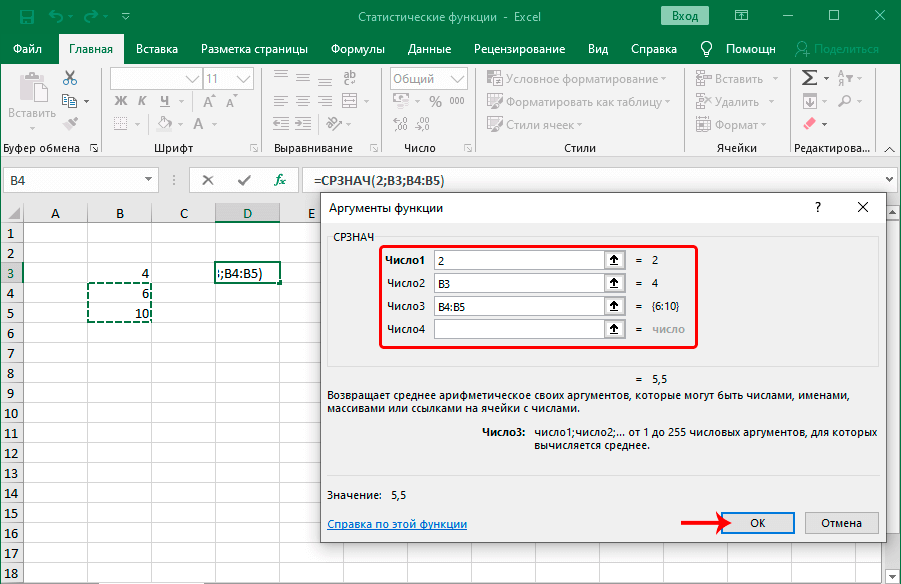Click the pink eraser Clear icon
This screenshot has width=901, height=584.
[x=810, y=124]
